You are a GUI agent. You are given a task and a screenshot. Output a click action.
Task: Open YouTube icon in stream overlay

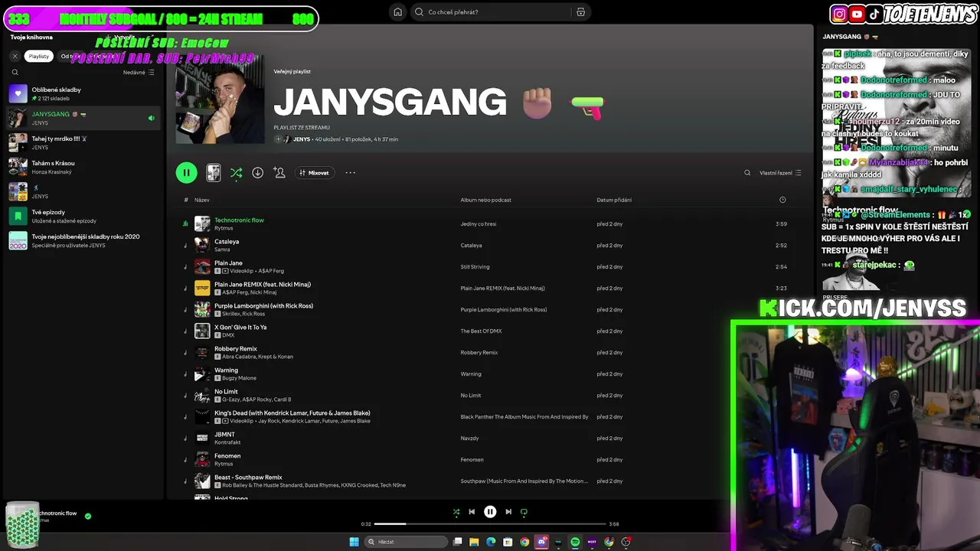click(857, 14)
